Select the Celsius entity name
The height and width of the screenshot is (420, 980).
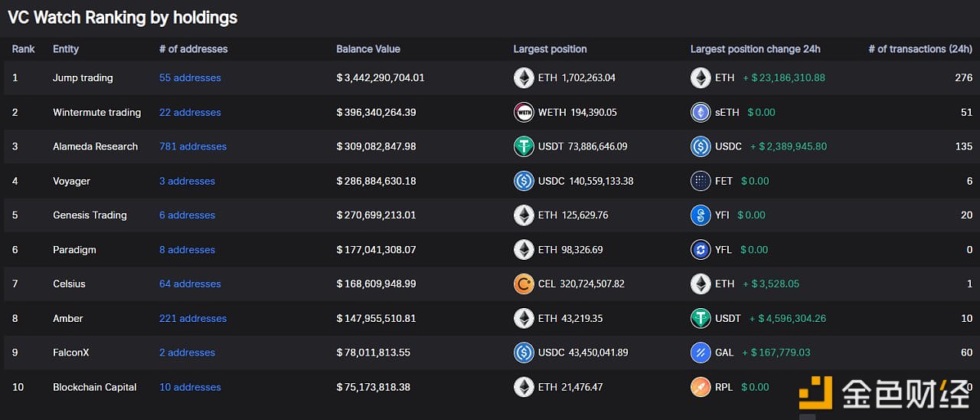(69, 284)
